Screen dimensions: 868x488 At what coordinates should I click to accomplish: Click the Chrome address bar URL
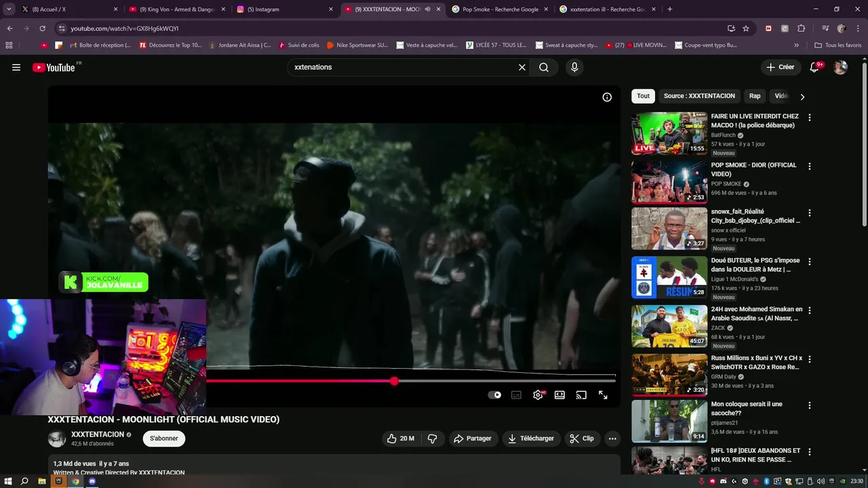pyautogui.click(x=125, y=28)
